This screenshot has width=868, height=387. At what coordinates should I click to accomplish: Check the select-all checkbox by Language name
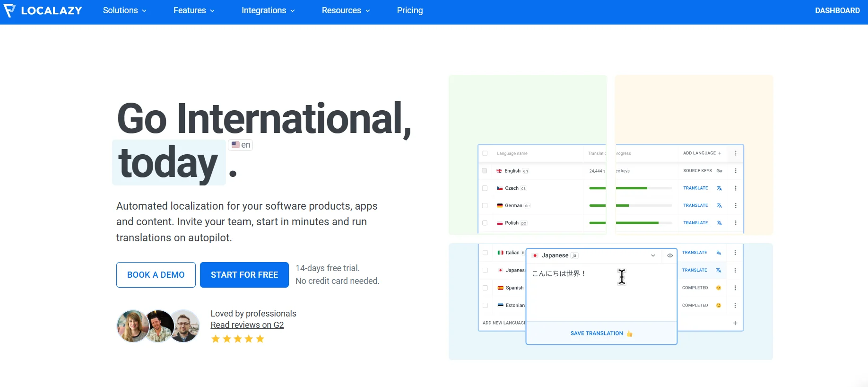485,153
